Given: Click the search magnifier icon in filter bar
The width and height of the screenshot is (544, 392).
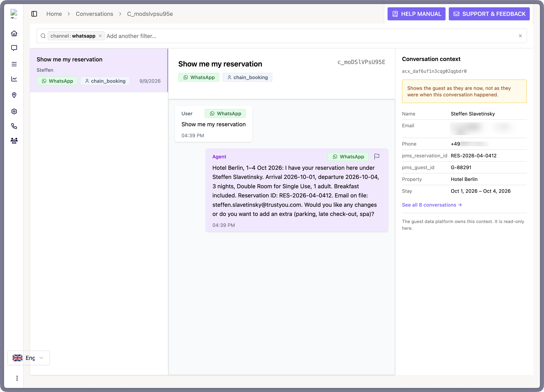Looking at the screenshot, I should [x=43, y=36].
